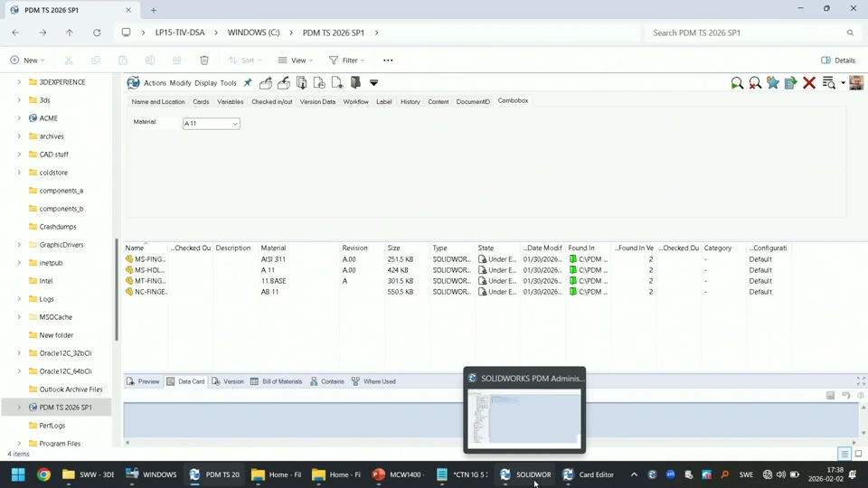Click the Chrome icon on taskbar

coord(43,474)
